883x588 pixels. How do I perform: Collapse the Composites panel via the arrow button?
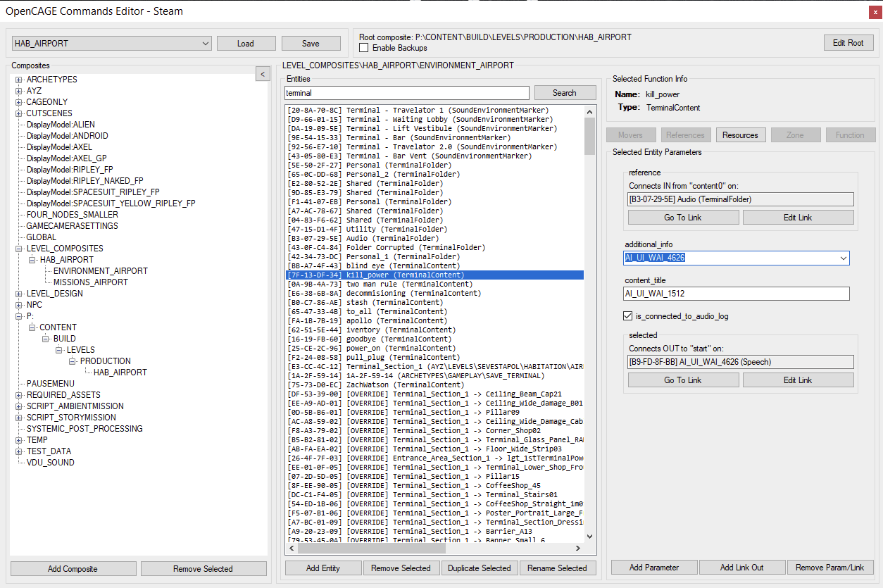pyautogui.click(x=263, y=73)
